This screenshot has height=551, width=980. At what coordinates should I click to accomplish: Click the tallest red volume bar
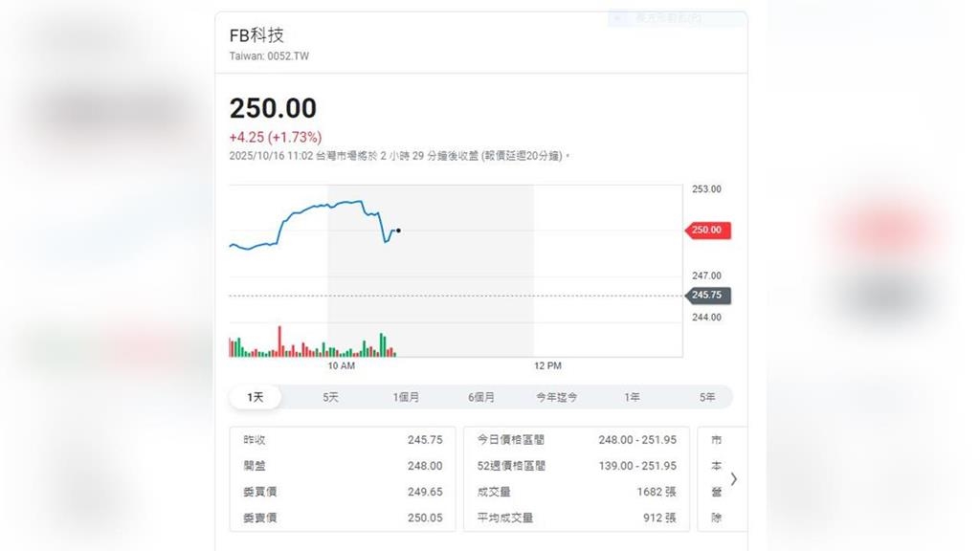(280, 341)
